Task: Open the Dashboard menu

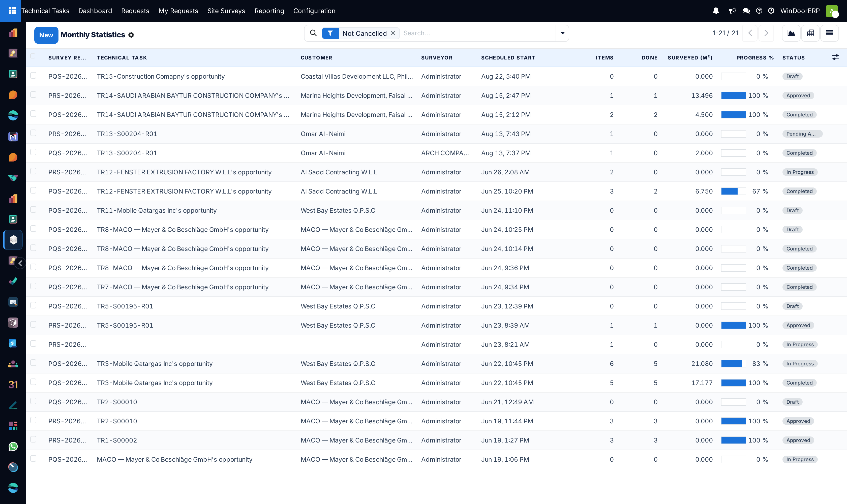Action: 95,11
